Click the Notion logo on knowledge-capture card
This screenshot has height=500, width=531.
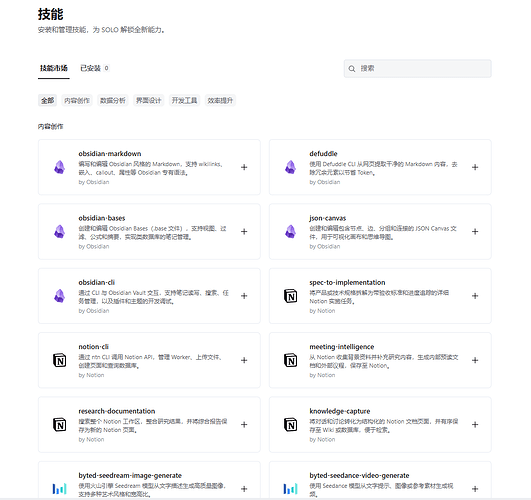tap(291, 424)
